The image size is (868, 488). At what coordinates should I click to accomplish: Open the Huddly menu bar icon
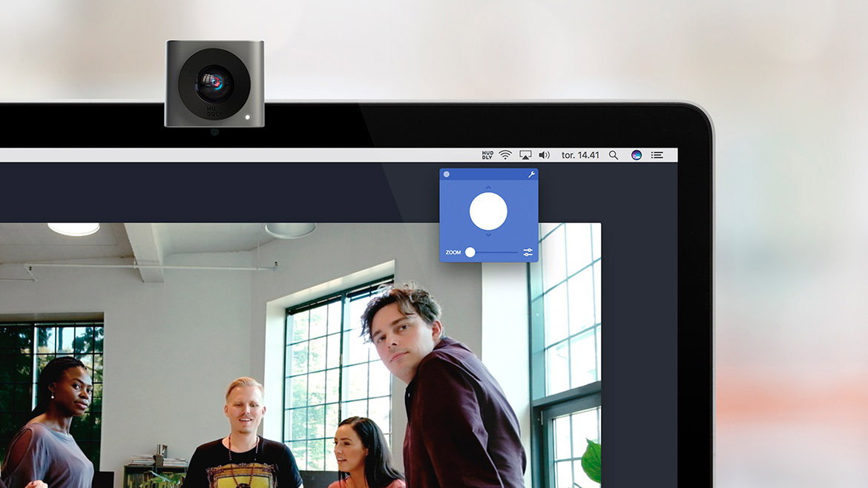487,155
